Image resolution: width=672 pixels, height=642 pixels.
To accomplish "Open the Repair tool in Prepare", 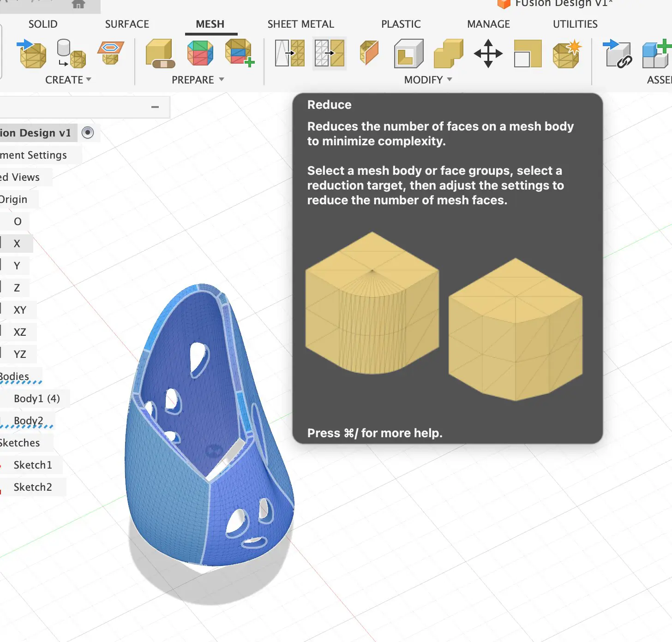I will tap(159, 54).
